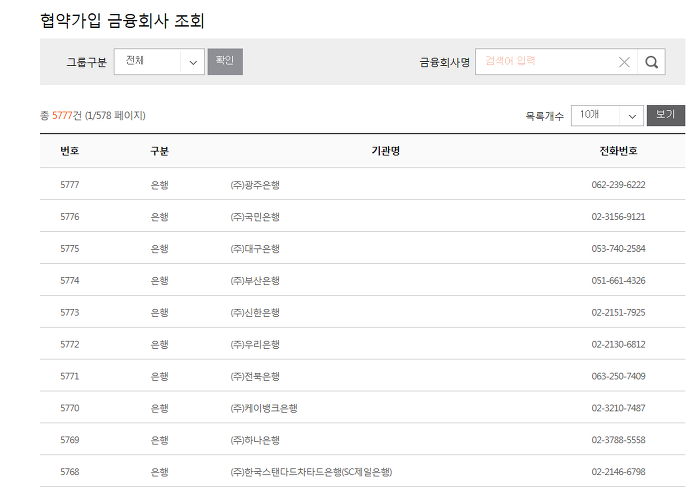
Task: Click row number 5775
Action: pyautogui.click(x=70, y=249)
